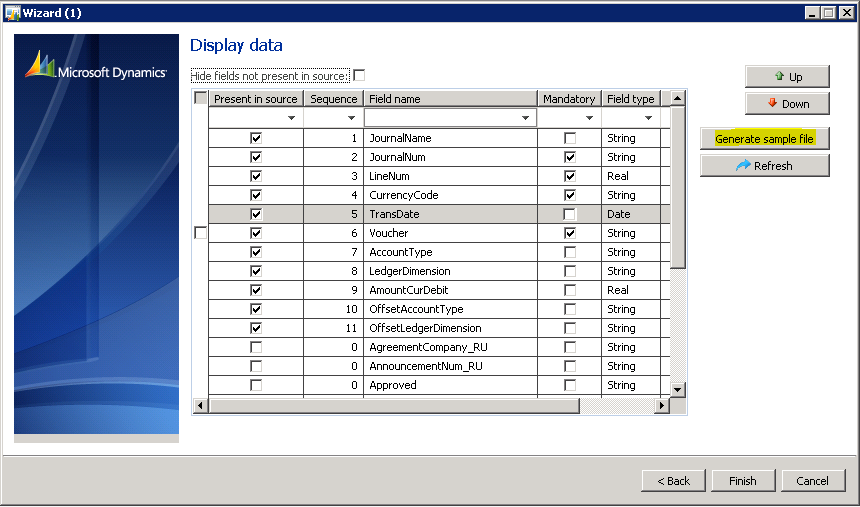Click the Field type column header
Screen dimensions: 860x507
pos(631,99)
